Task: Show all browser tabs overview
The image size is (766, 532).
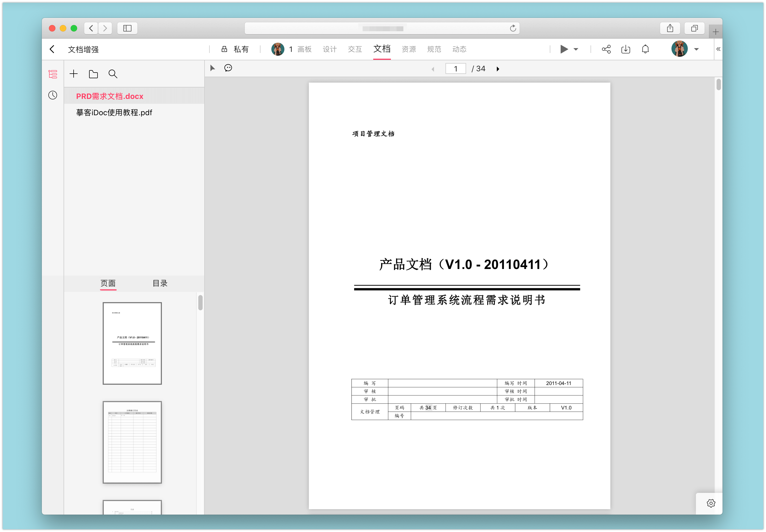Action: pos(694,28)
